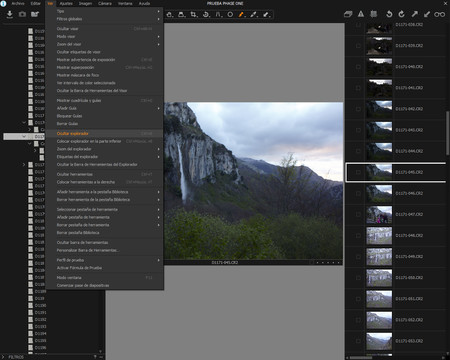Open Perfil de prueba submenu
The width and height of the screenshot is (450, 360).
[105, 260]
